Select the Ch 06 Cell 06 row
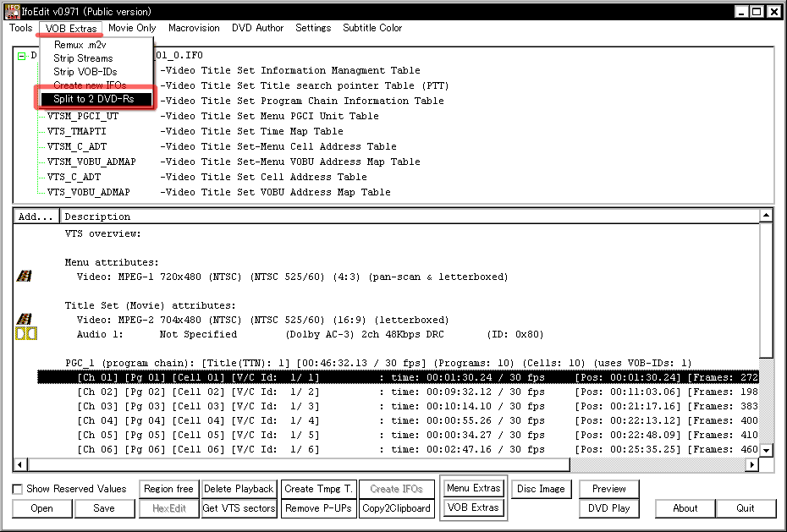Viewport: 787px width, 532px height. tap(398, 449)
